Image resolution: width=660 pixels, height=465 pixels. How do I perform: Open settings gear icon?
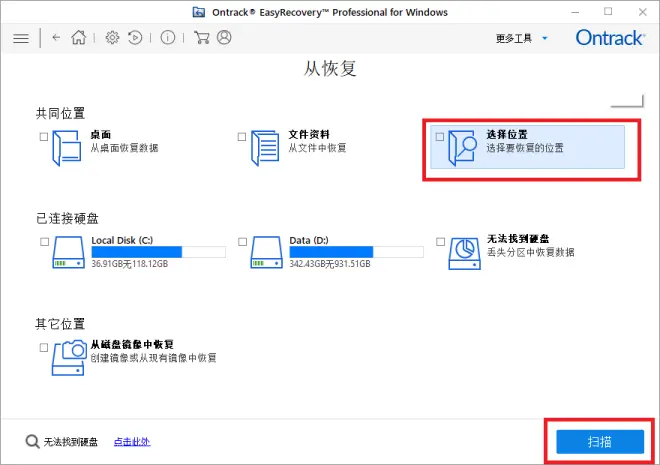[x=112, y=37]
